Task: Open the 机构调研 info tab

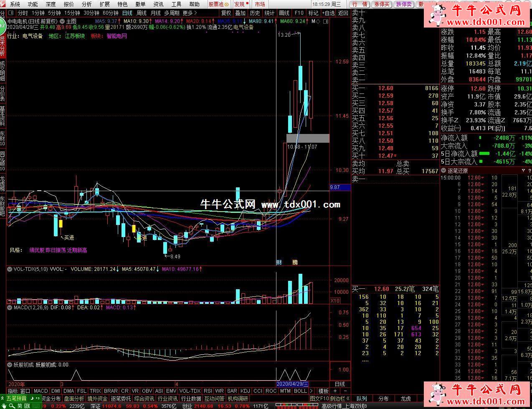Action: pyautogui.click(x=238, y=399)
